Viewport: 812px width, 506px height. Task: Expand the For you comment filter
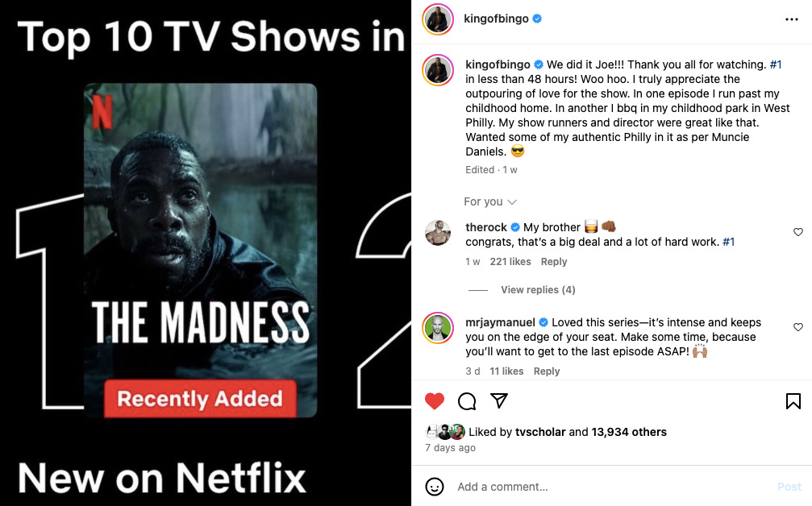pyautogui.click(x=490, y=201)
